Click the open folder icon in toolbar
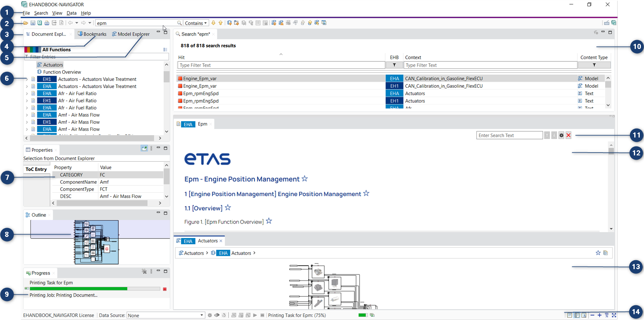This screenshot has width=644, height=320. [x=26, y=23]
